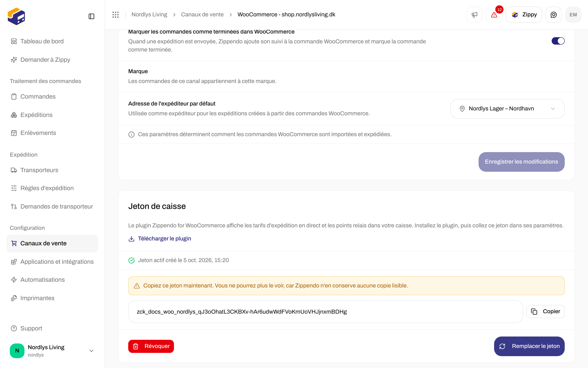Open Automatisations page
This screenshot has width=588, height=368.
(x=52, y=280)
